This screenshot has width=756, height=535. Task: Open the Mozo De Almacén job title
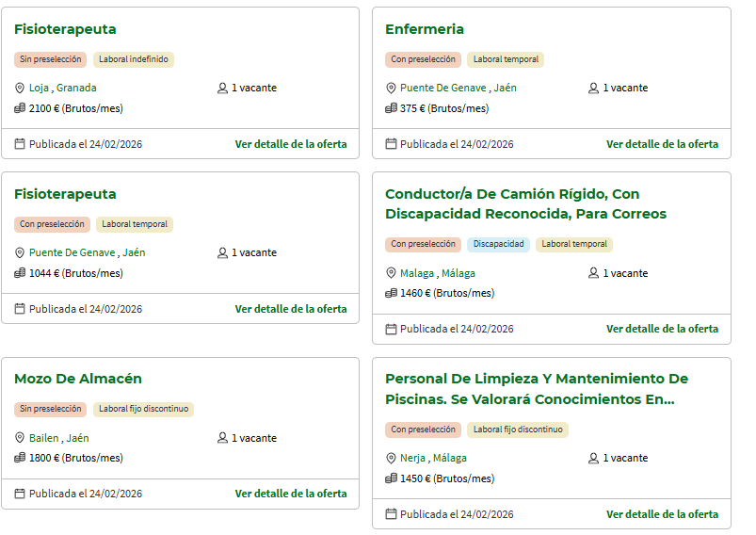(78, 379)
